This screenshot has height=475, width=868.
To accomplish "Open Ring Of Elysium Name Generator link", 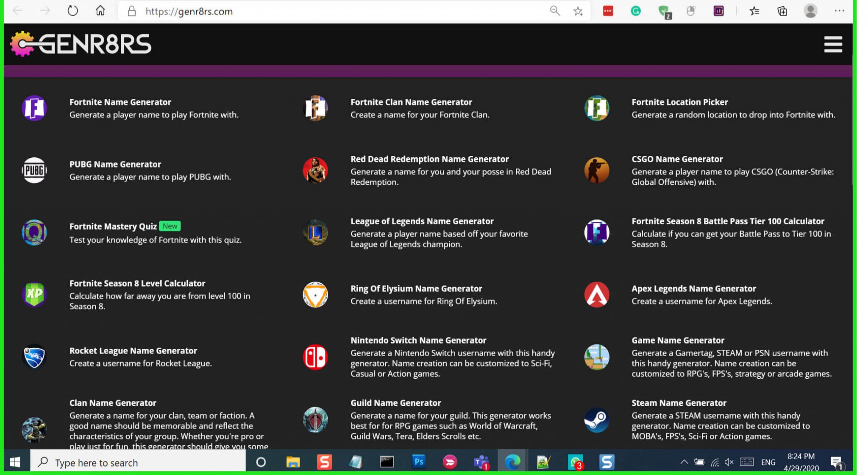I will [416, 288].
